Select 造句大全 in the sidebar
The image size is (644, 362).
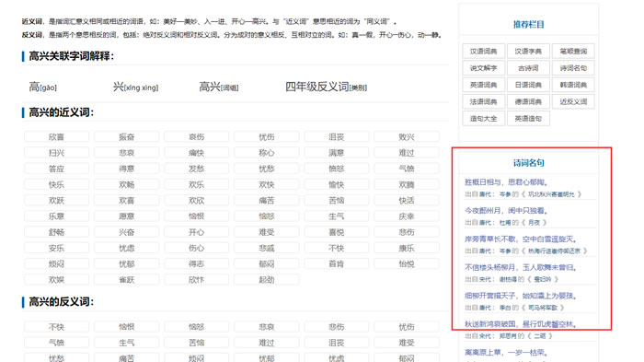point(483,119)
